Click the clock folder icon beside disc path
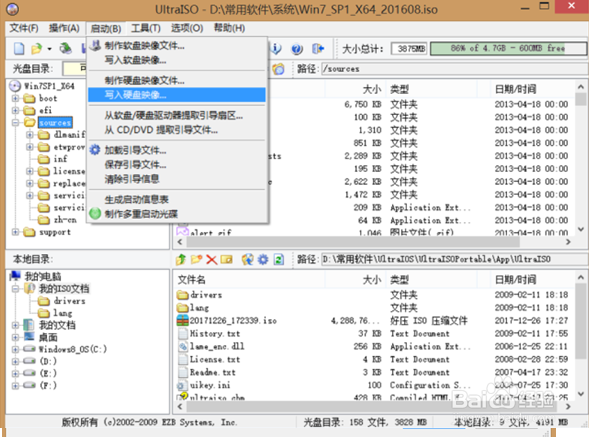This screenshot has height=439, width=589. coord(278,69)
